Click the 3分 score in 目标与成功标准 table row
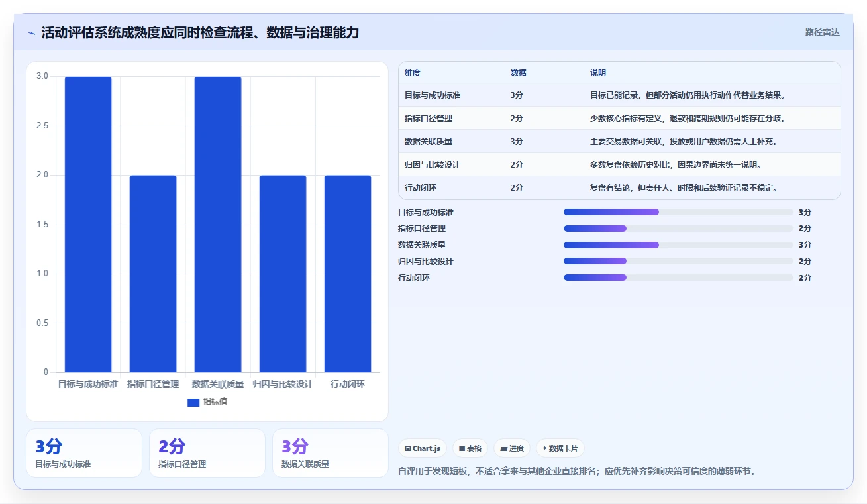Image resolution: width=867 pixels, height=504 pixels. (517, 95)
